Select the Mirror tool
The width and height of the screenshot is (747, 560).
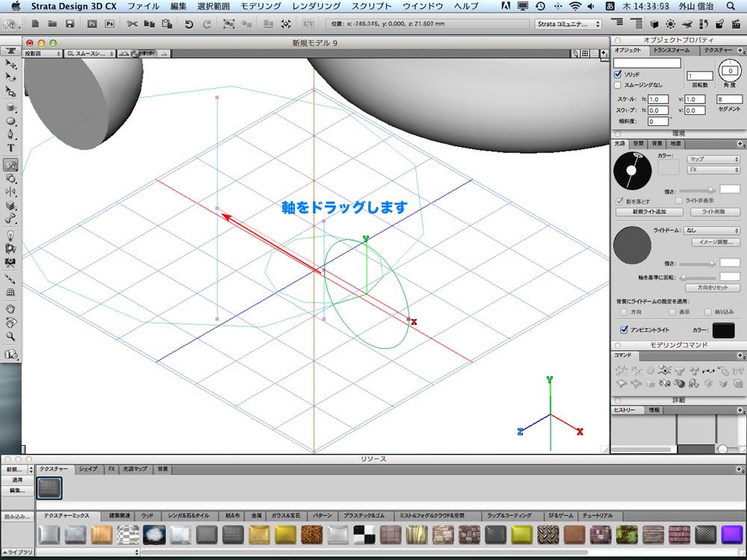point(10,191)
